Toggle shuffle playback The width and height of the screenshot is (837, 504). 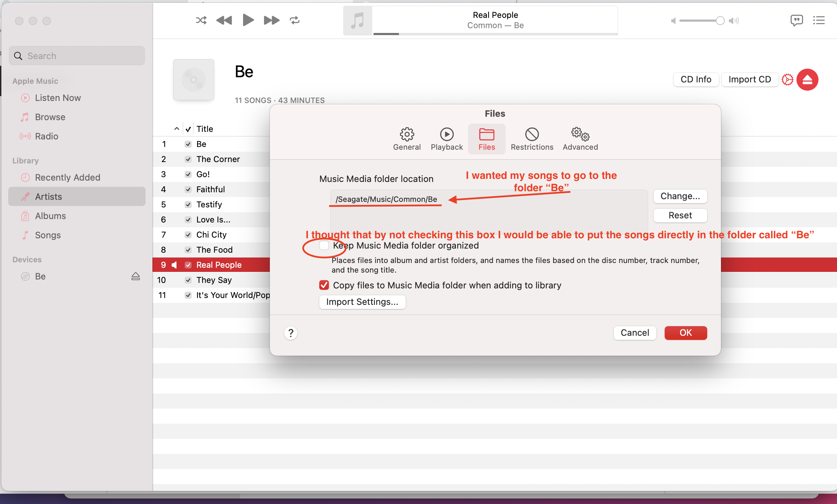(x=201, y=20)
